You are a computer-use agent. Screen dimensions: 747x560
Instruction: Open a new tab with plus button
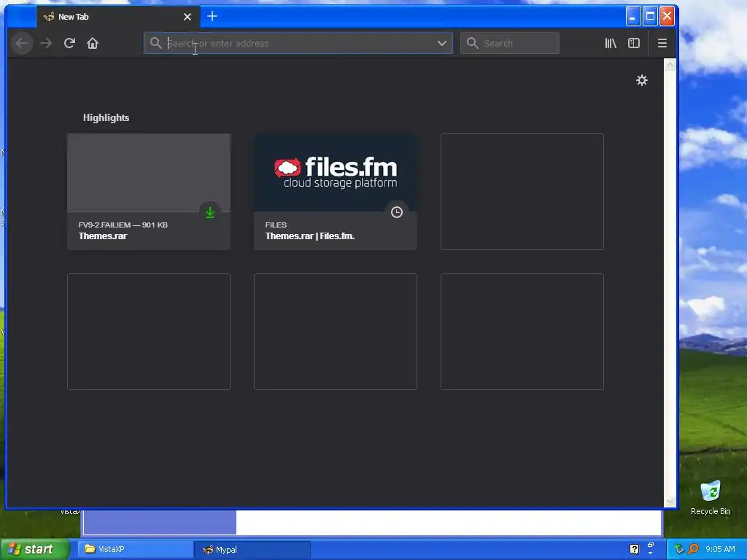(212, 17)
